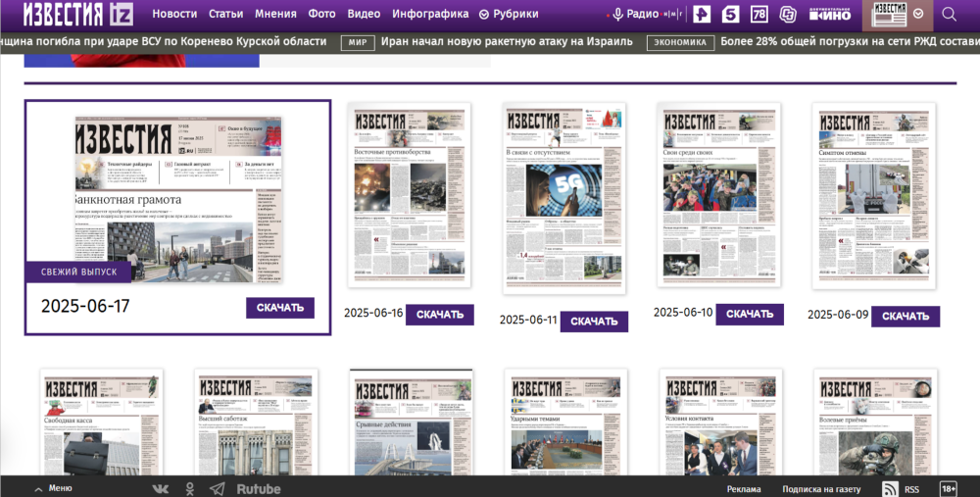Open the Фото menu item
980x497 pixels.
tap(321, 14)
